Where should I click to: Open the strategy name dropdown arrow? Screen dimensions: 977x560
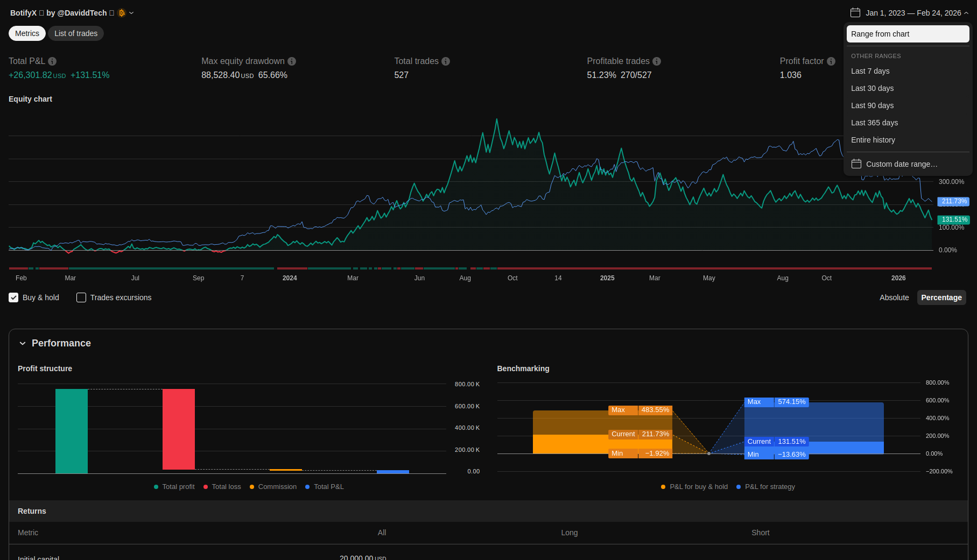pos(131,13)
